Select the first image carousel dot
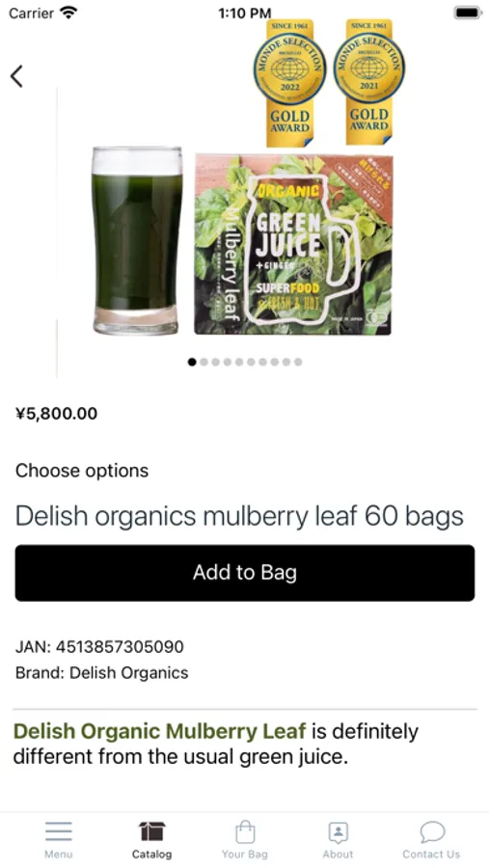The image size is (489, 868). pyautogui.click(x=192, y=362)
